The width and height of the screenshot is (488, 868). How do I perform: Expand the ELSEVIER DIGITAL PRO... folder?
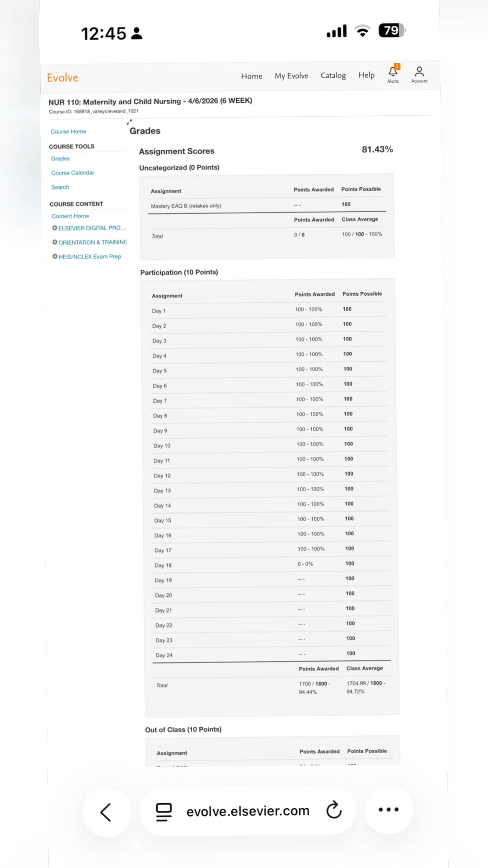[x=89, y=228]
